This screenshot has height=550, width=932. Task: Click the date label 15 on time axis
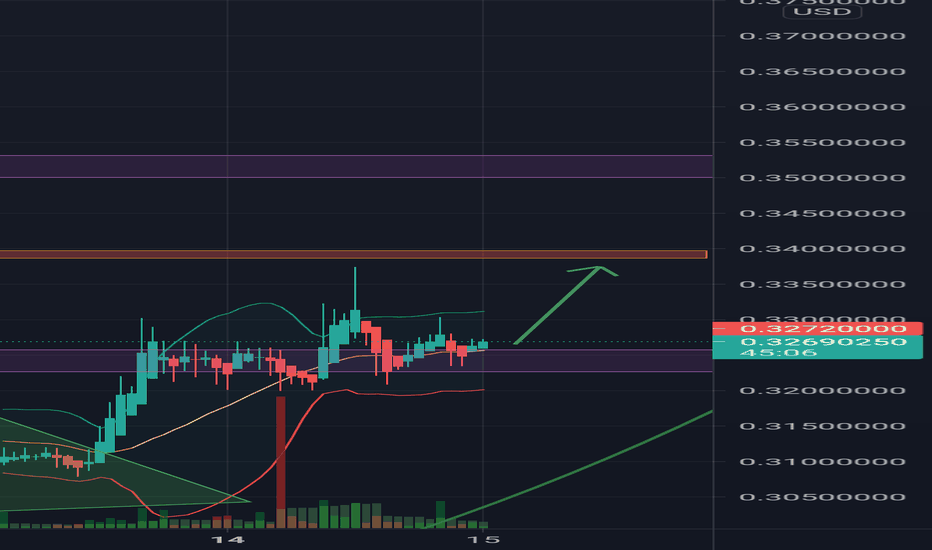point(484,540)
